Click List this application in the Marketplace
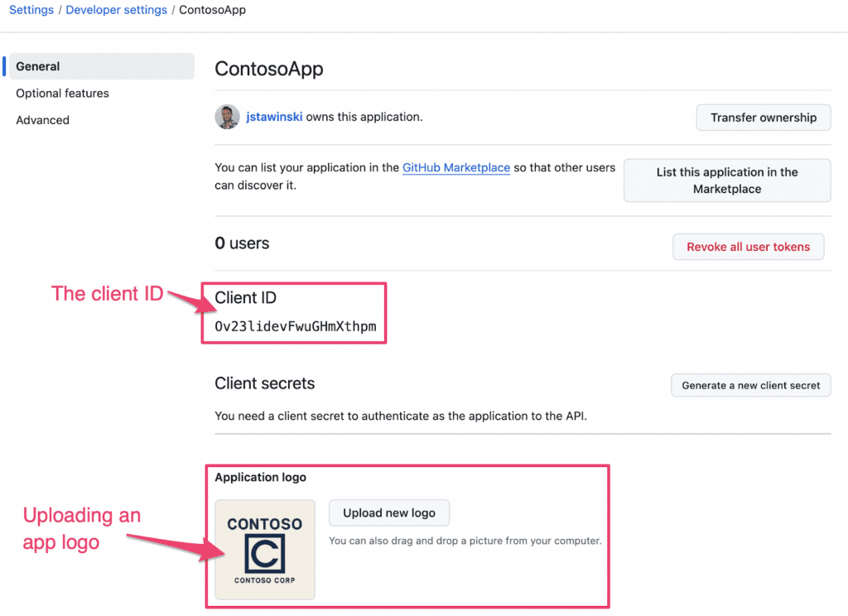 coord(726,180)
